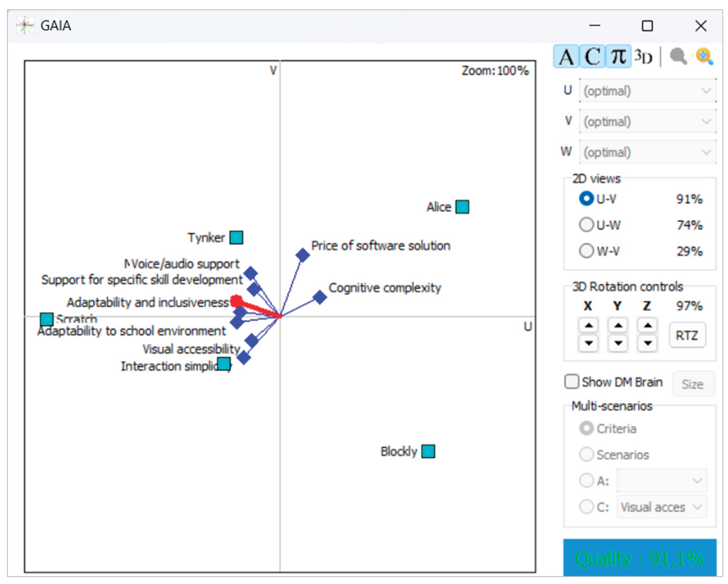Image resolution: width=728 pixels, height=584 pixels.
Task: Click the Visual accessibility diamond
Action: (x=252, y=341)
